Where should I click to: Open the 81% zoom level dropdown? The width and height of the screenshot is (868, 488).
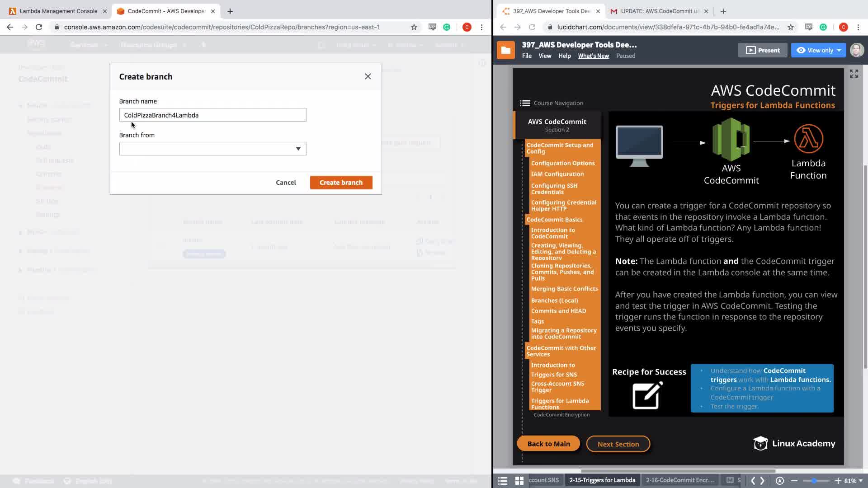(854, 480)
